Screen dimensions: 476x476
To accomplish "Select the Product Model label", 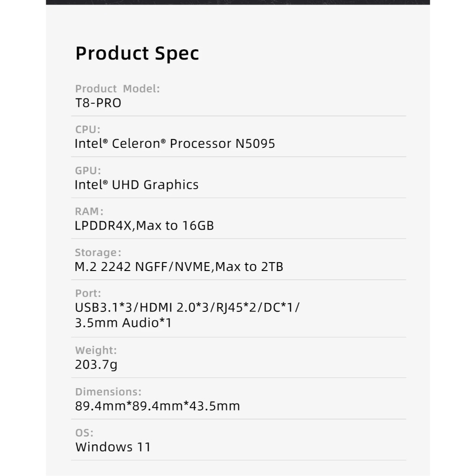I will point(117,89).
